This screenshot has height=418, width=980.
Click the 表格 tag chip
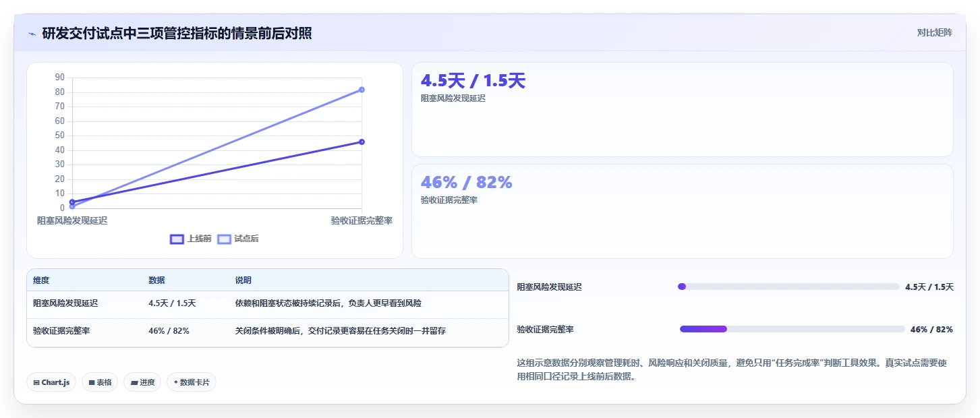coord(100,382)
